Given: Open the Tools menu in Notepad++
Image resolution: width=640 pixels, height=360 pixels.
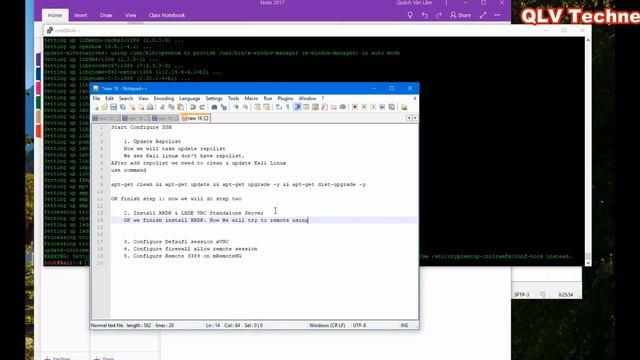Looking at the screenshot, I should (233, 98).
